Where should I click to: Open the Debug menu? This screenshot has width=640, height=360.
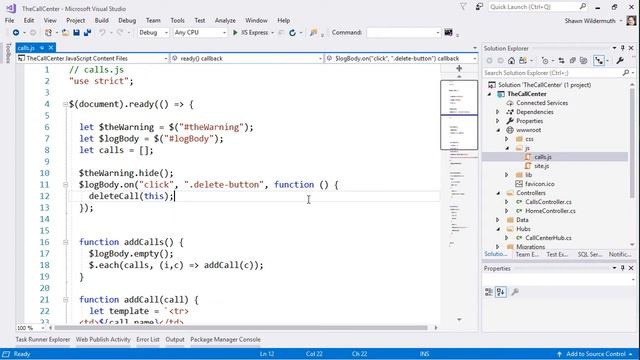tap(127, 20)
